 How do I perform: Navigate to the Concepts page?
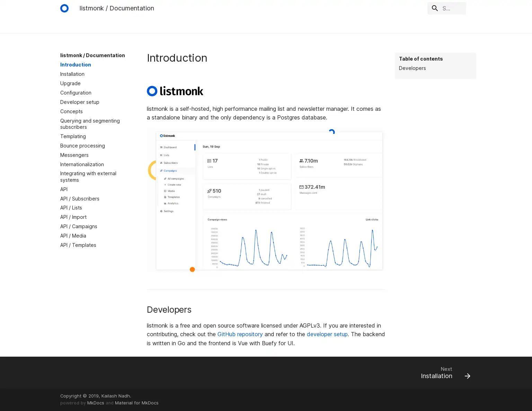71,111
